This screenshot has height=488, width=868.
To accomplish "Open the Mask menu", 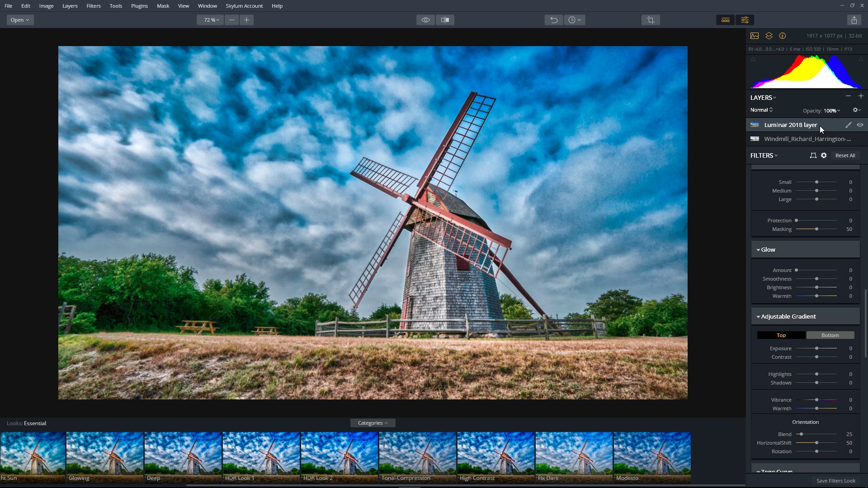I will pyautogui.click(x=163, y=6).
